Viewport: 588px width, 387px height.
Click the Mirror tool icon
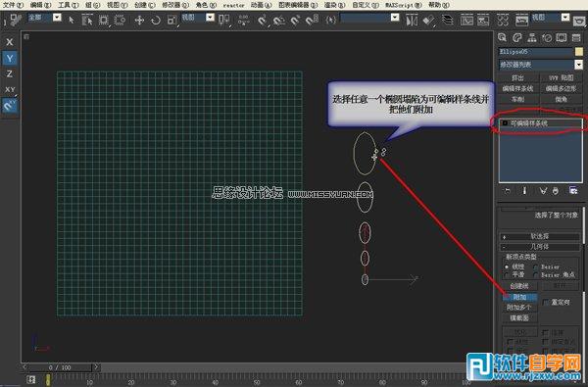[412, 20]
